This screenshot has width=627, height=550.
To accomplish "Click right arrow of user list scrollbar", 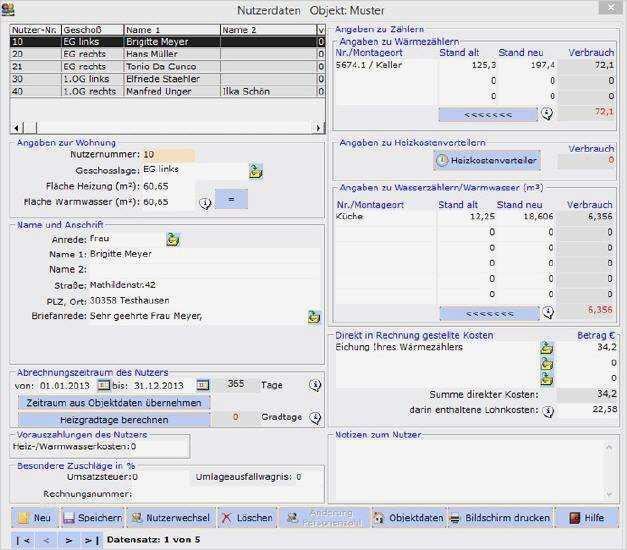I will pos(318,128).
